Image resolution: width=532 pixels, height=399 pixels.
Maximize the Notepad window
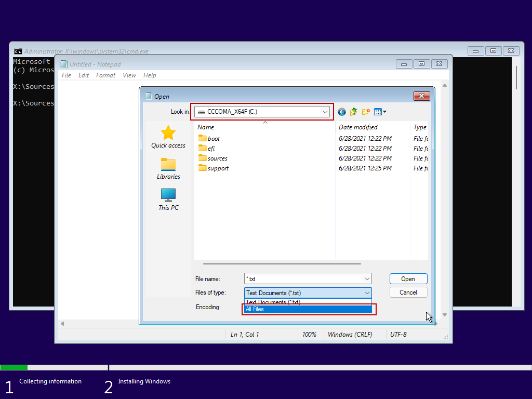422,64
